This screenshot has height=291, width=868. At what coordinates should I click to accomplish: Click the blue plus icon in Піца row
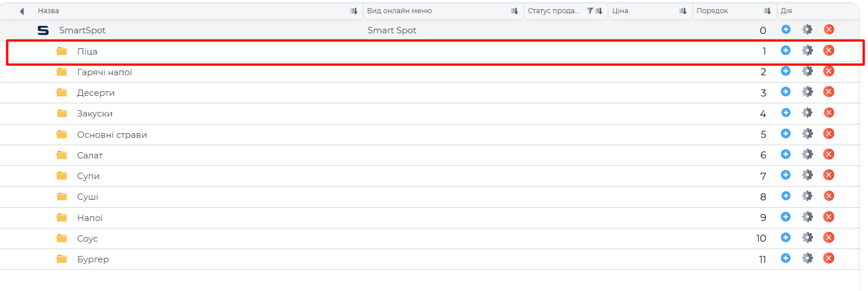(785, 51)
